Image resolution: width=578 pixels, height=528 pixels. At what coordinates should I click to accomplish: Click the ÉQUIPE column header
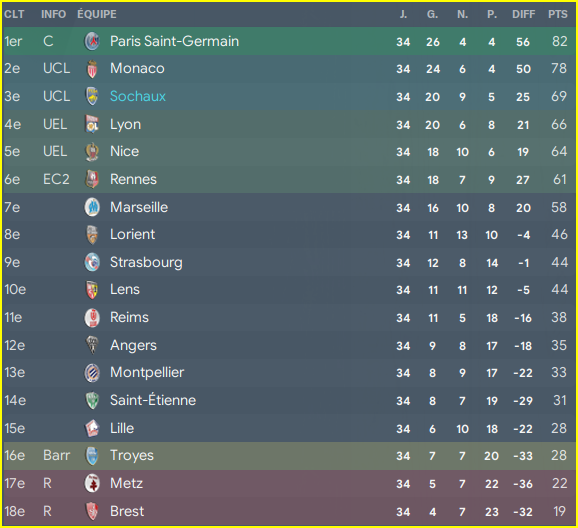[97, 14]
